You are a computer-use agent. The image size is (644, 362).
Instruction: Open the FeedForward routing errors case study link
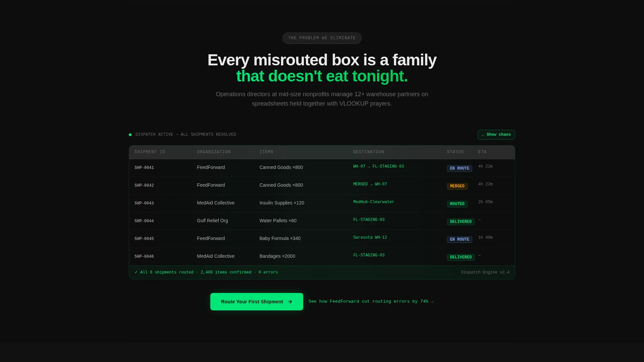click(x=371, y=302)
